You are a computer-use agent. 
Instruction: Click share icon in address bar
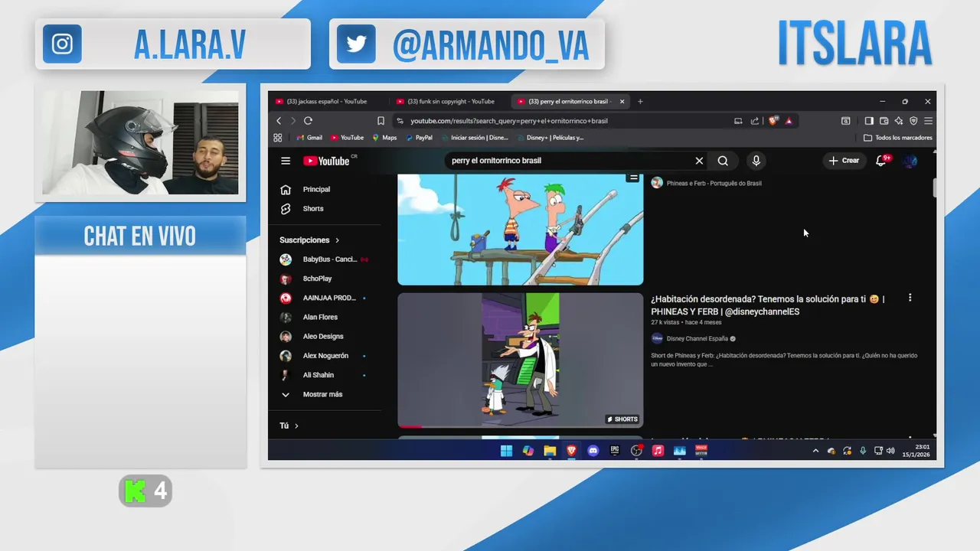[755, 121]
